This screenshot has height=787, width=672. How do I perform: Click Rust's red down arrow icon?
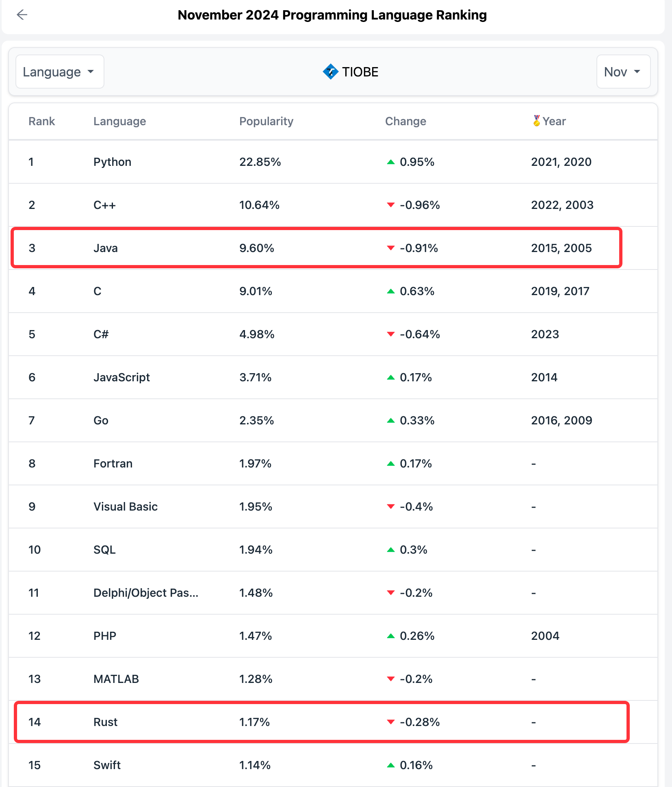pos(391,722)
